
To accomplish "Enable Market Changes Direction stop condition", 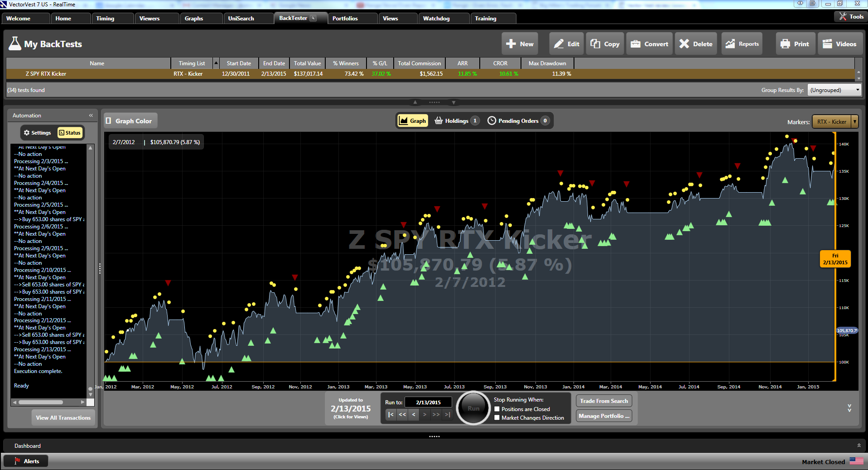I will (497, 417).
